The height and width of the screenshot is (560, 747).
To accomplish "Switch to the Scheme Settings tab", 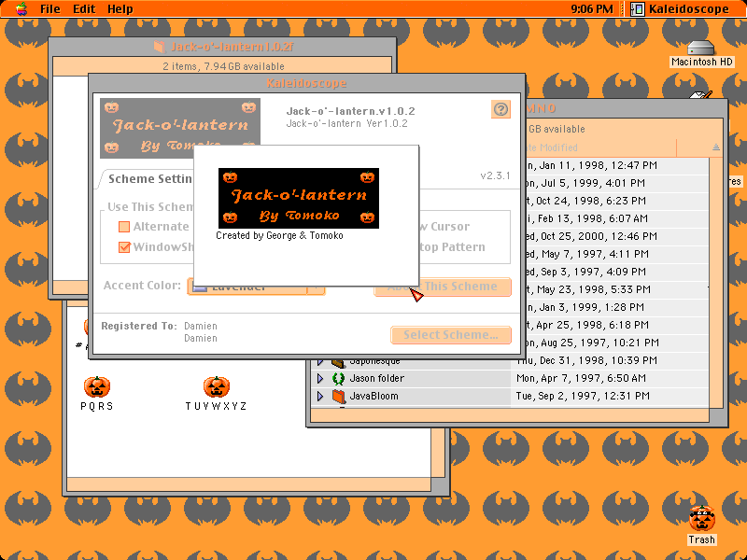I will (149, 179).
